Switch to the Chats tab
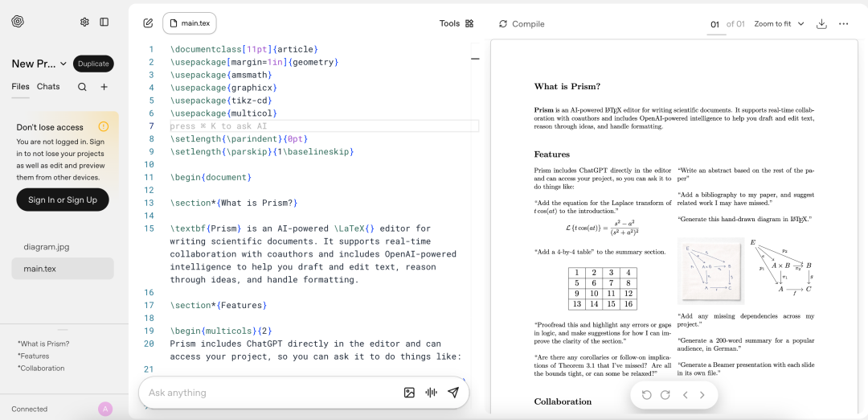The height and width of the screenshot is (420, 868). [48, 86]
